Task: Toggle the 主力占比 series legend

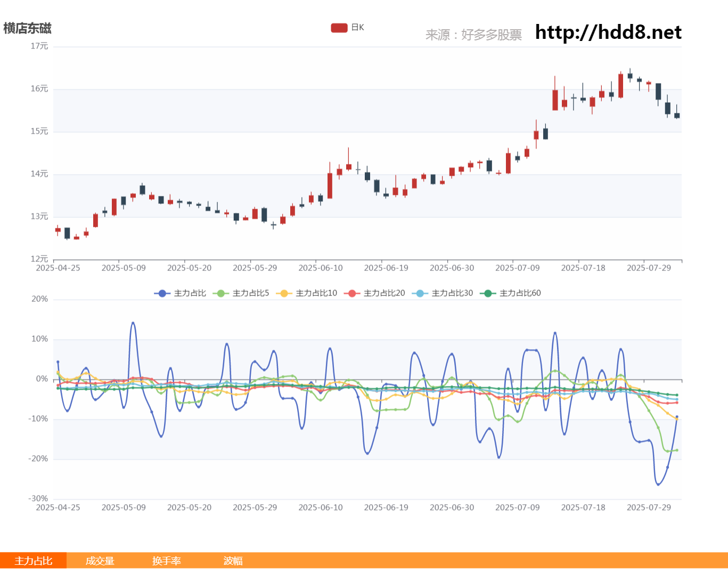Action: pos(180,293)
